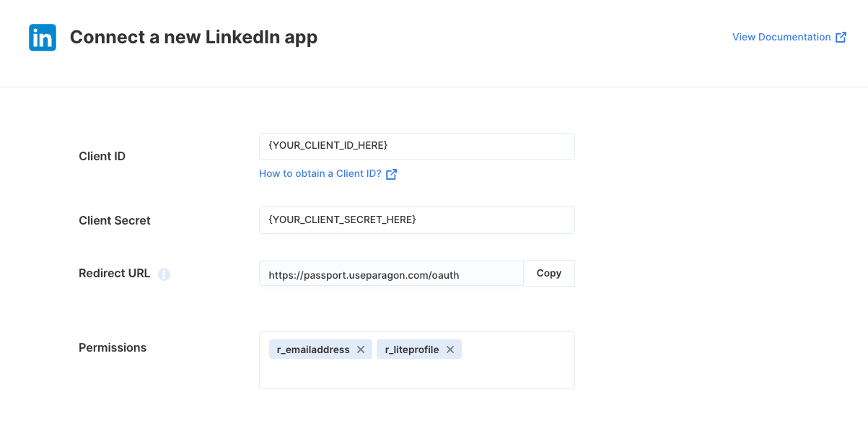This screenshot has width=868, height=426.
Task: Click the Client ID field label
Action: tap(102, 156)
